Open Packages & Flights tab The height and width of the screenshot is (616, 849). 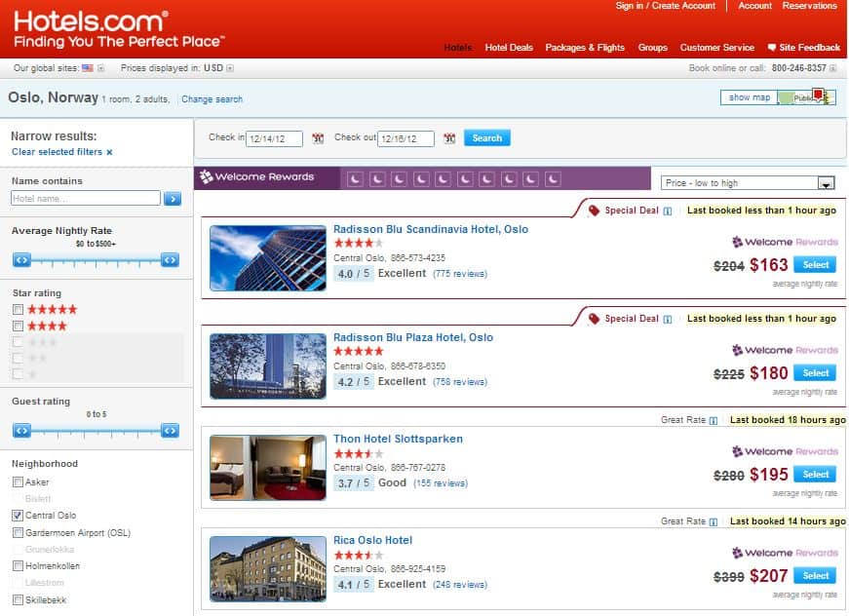585,48
